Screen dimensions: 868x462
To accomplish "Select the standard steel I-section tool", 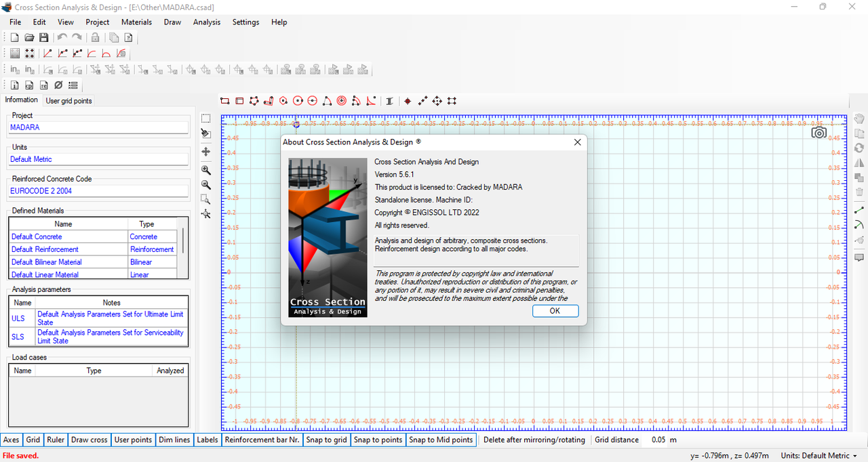I will [x=389, y=101].
